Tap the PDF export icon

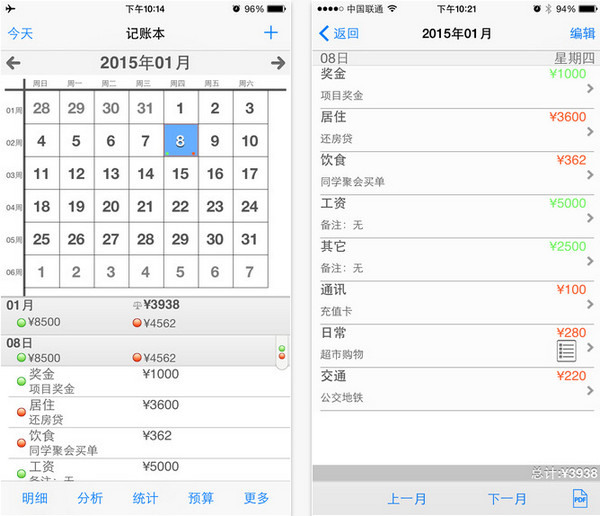pyautogui.click(x=580, y=498)
